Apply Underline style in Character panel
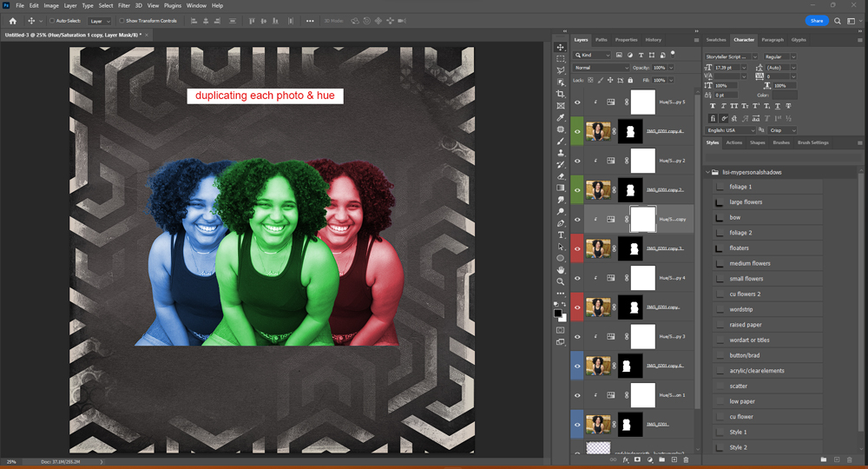Screen dimensions: 868x469 point(778,106)
